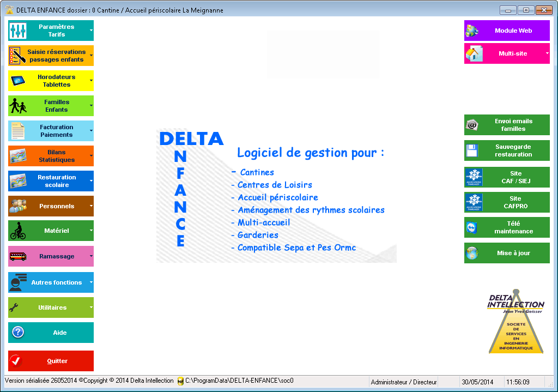The width and height of the screenshot is (558, 392).
Task: Click the Delta Intellection company logo
Action: coord(515,322)
